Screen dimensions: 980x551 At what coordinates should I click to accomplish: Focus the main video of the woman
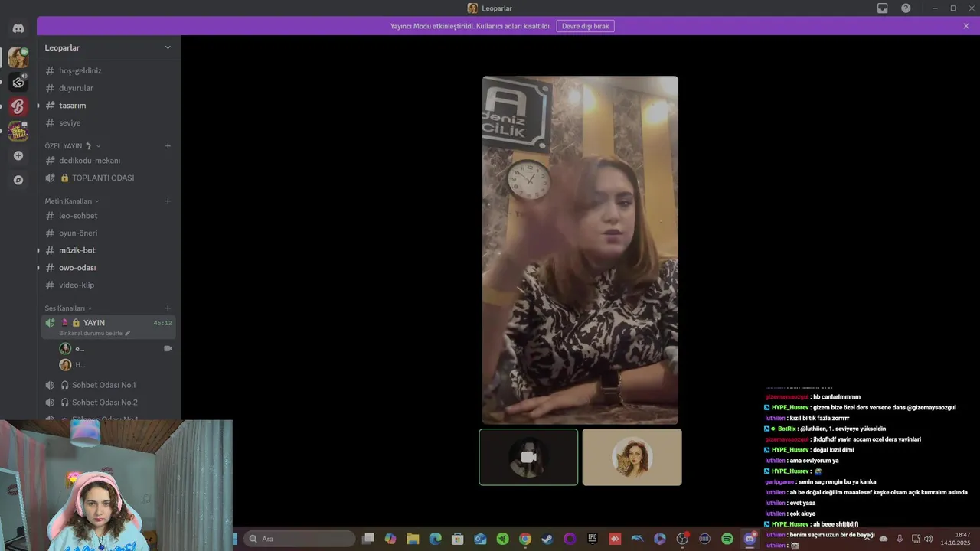click(x=580, y=250)
